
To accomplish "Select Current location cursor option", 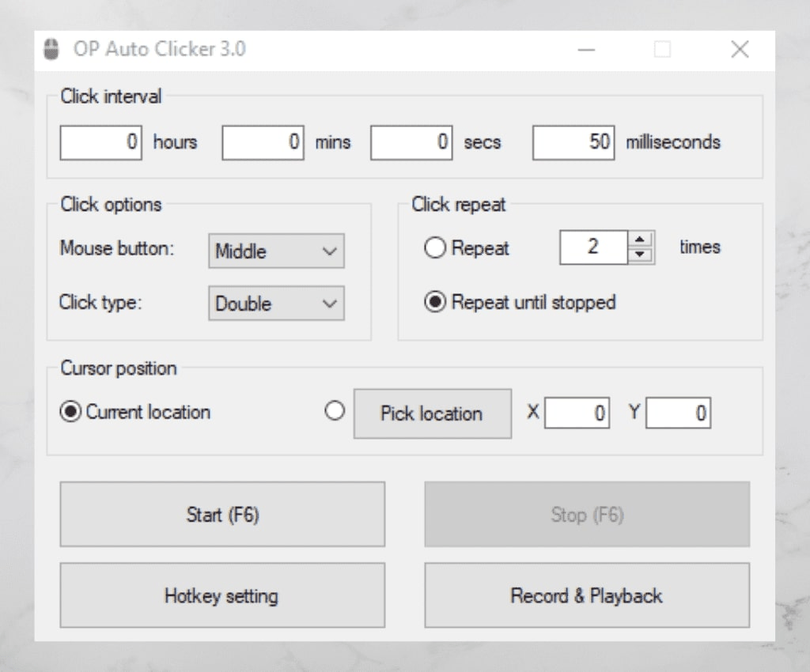I will 70,412.
